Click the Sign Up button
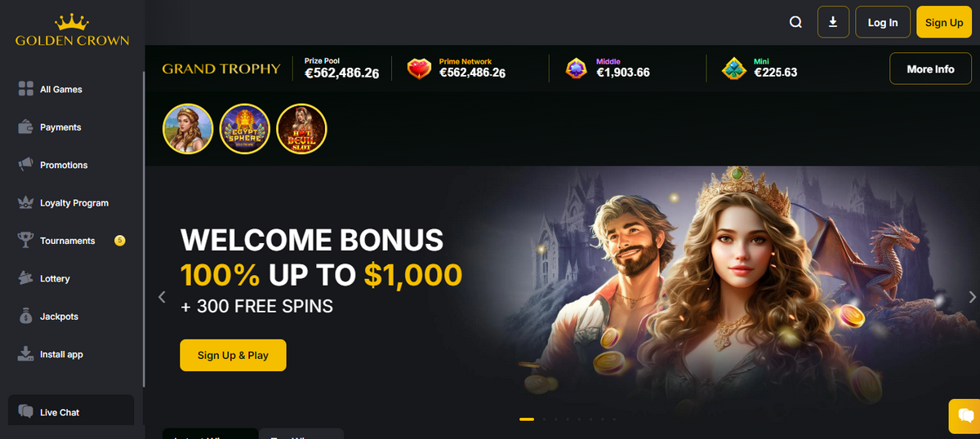Image resolution: width=980 pixels, height=439 pixels. coord(944,22)
